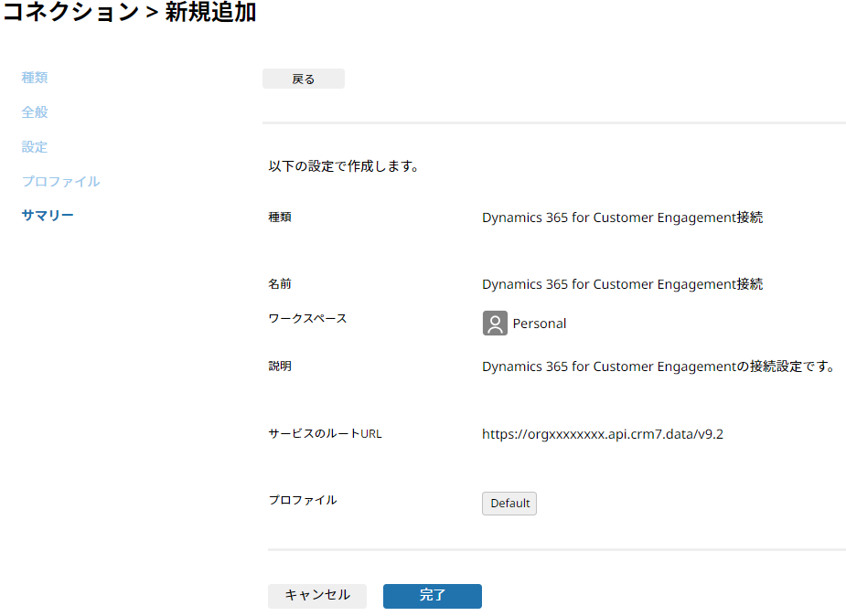This screenshot has width=846, height=616.
Task: Click the サービスのルートURL label
Action: [x=325, y=434]
